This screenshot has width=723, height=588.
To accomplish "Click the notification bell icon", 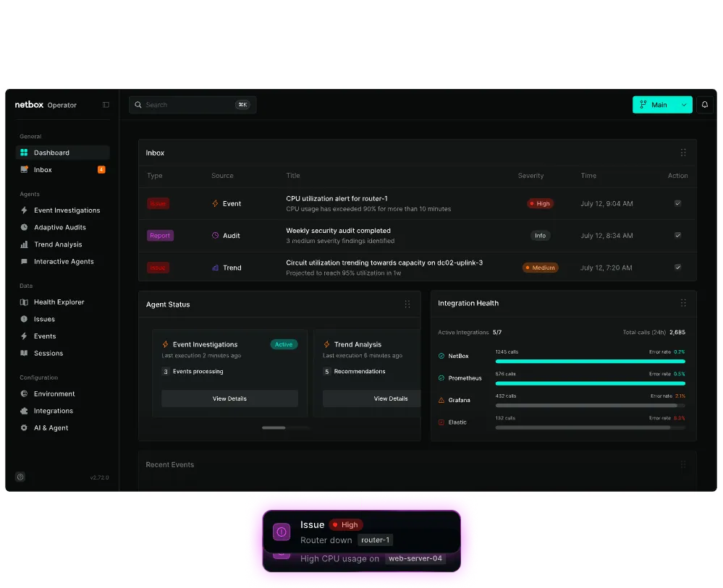I will pyautogui.click(x=705, y=105).
